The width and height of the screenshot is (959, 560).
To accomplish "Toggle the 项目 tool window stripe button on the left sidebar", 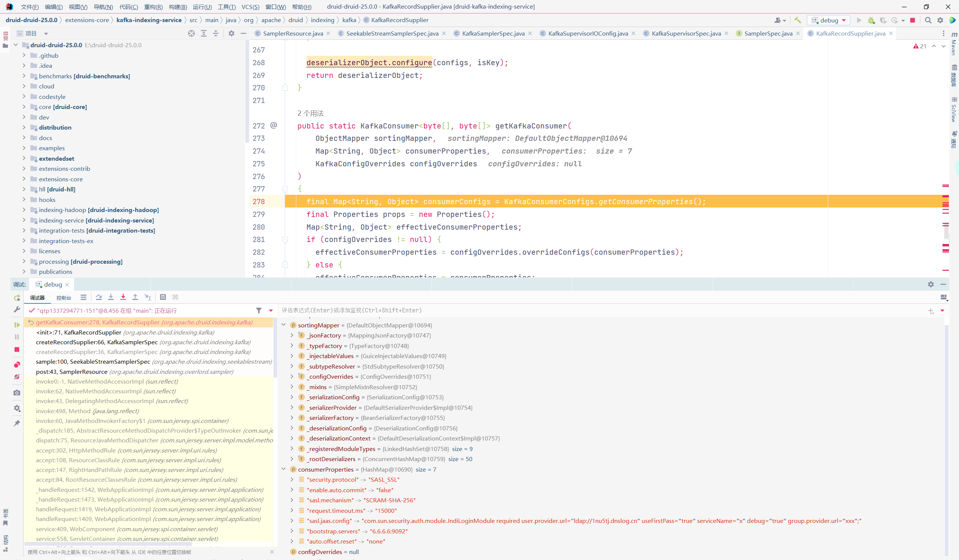I will tap(5, 40).
